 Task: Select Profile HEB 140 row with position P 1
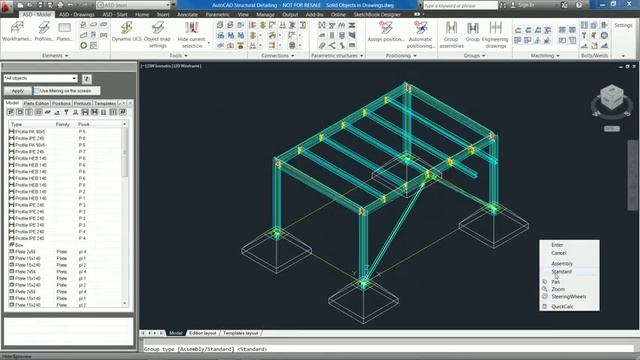(x=65, y=198)
